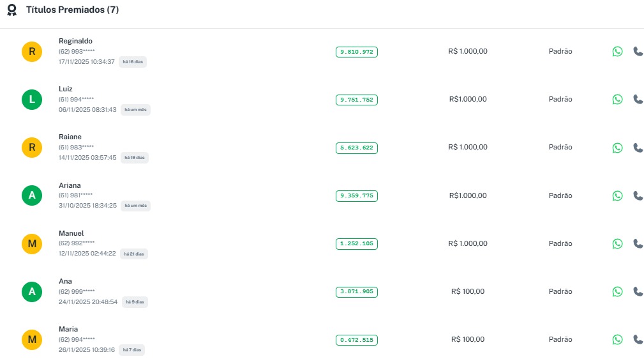Click the phone icon in Raiane's row

[638, 148]
